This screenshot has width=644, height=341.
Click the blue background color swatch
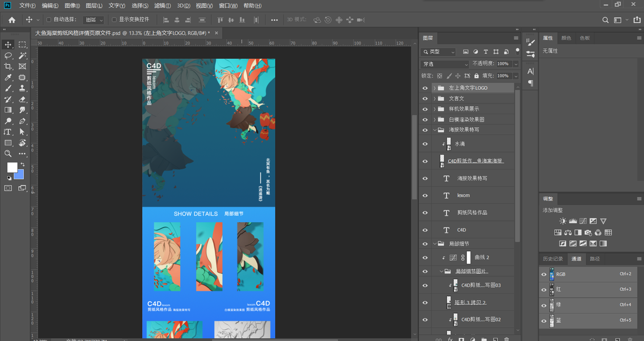tap(20, 176)
